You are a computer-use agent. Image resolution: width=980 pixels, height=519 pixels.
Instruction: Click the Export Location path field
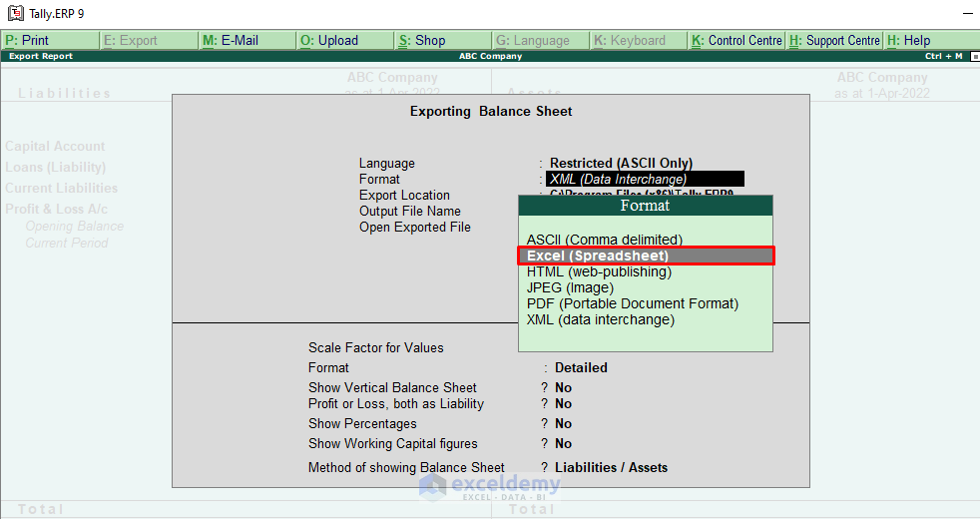point(642,193)
